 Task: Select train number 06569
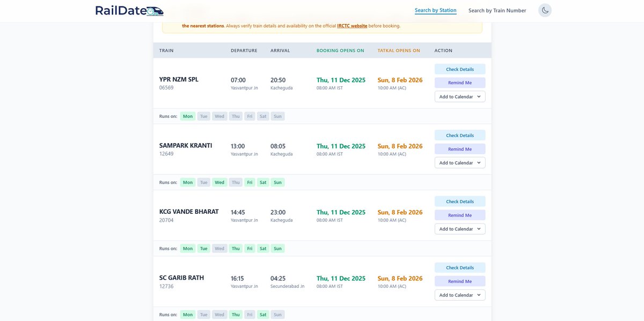pos(166,87)
